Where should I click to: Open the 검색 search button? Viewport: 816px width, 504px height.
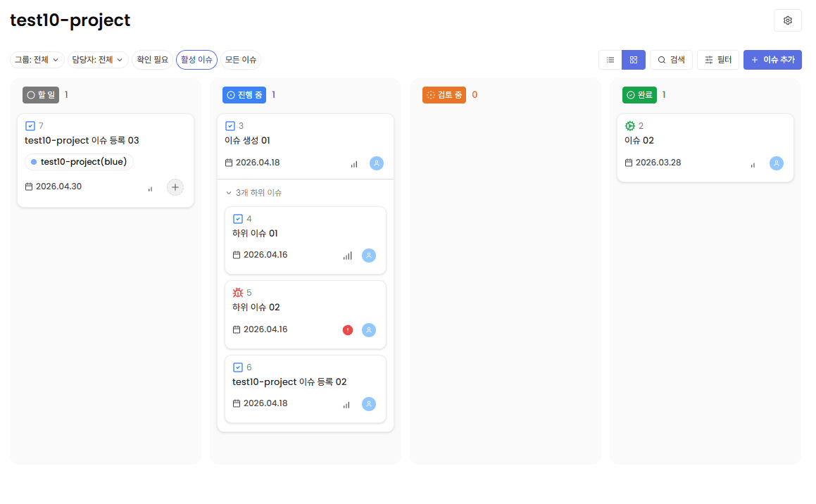[x=671, y=60]
